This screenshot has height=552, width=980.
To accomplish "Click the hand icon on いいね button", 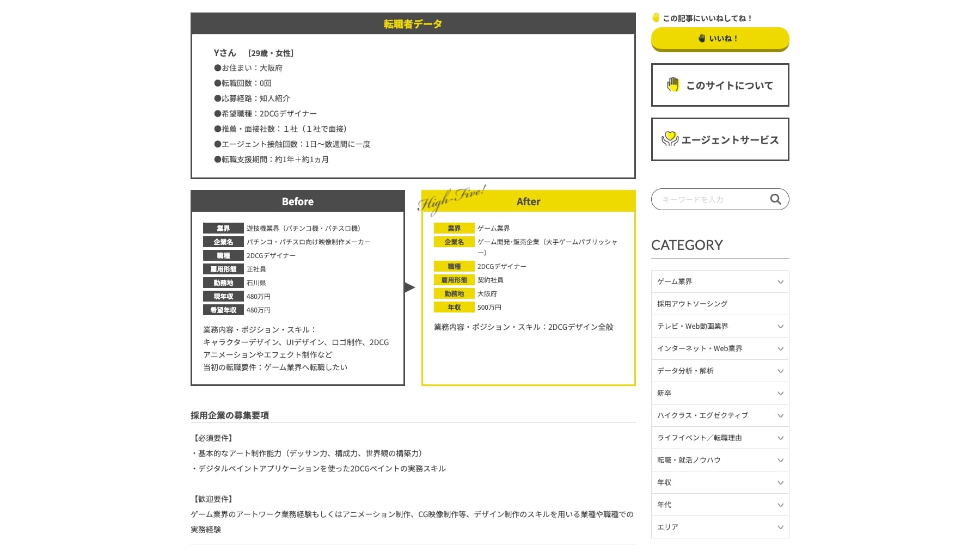I will pyautogui.click(x=702, y=38).
